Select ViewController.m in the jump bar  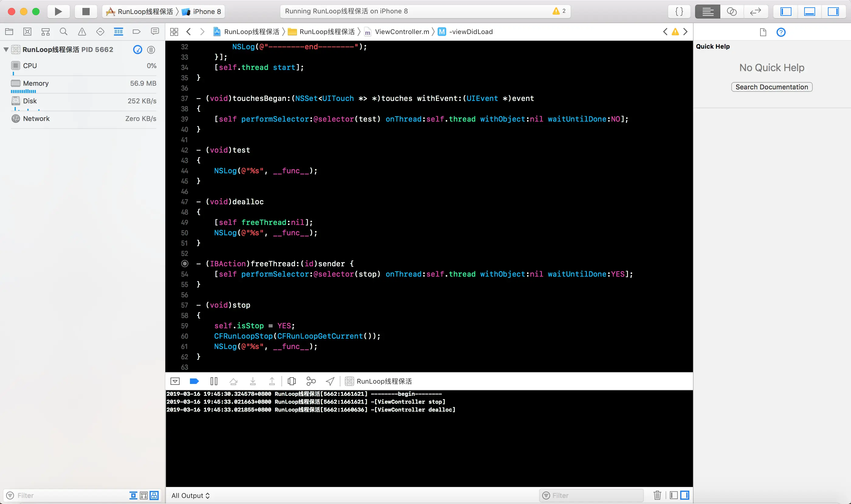(401, 32)
